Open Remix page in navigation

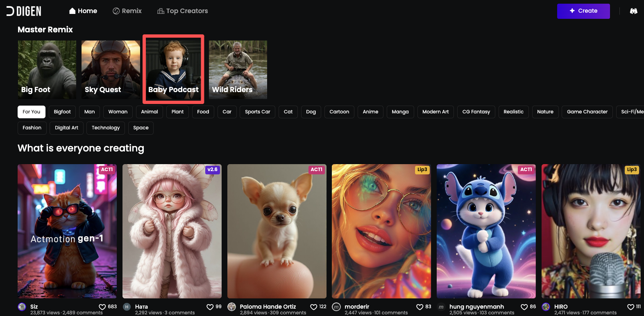(127, 11)
